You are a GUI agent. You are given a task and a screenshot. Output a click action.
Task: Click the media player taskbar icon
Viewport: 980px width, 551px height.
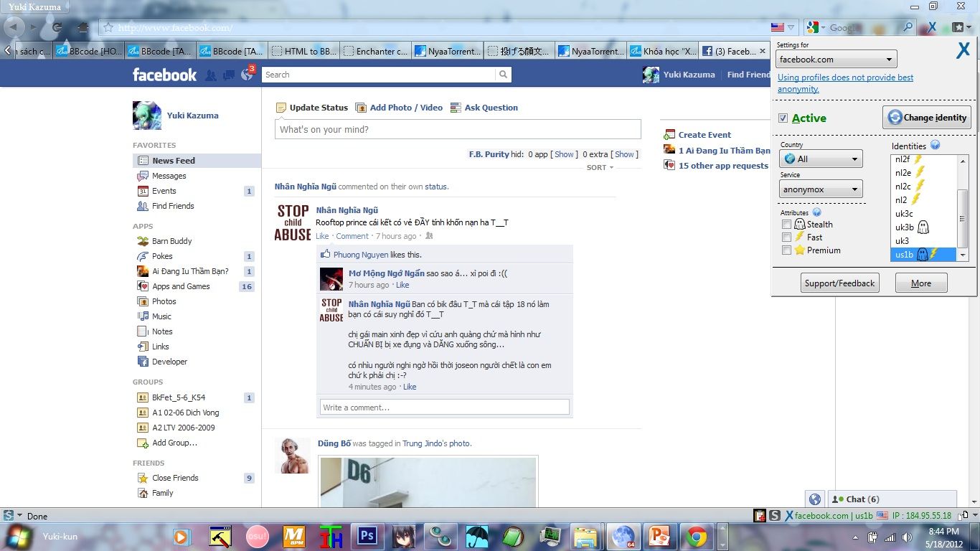(182, 536)
